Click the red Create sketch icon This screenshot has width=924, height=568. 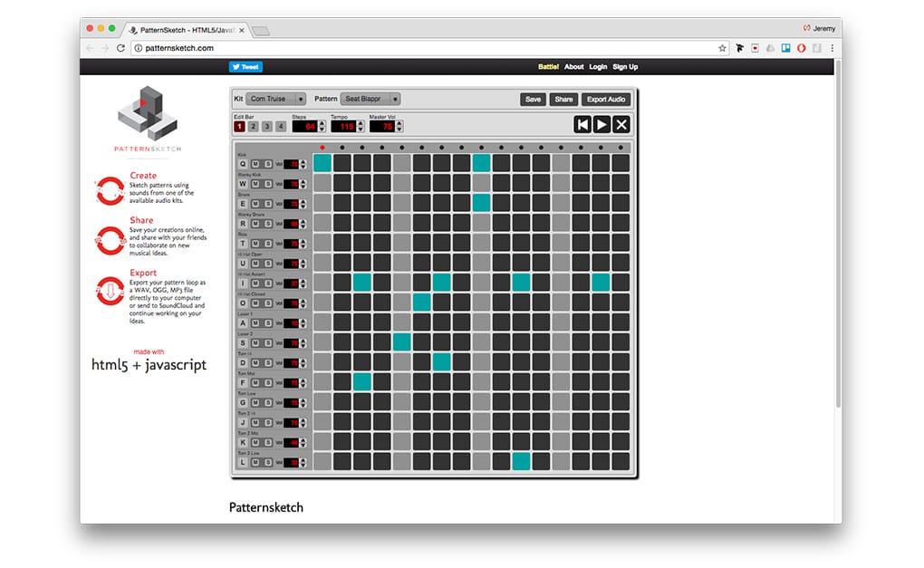(111, 190)
